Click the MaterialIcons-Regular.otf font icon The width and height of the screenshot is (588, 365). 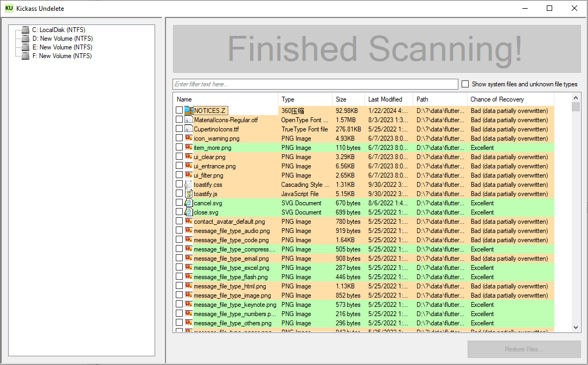188,120
